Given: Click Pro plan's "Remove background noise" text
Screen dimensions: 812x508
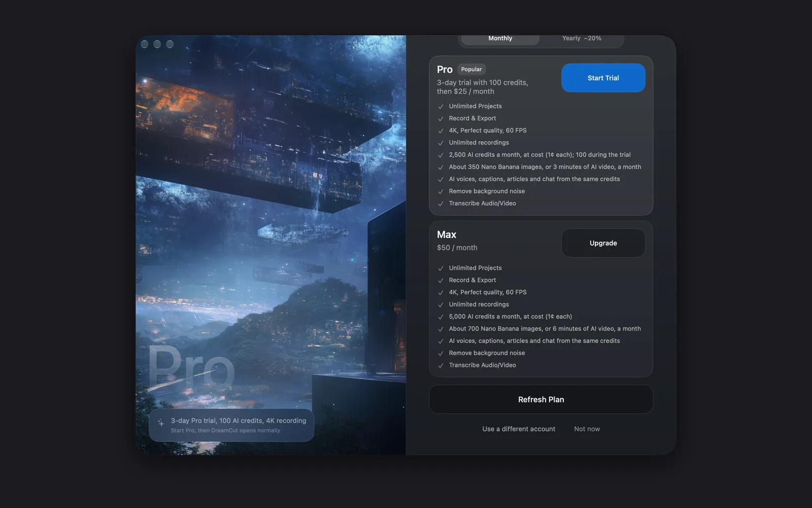Looking at the screenshot, I should click(487, 191).
